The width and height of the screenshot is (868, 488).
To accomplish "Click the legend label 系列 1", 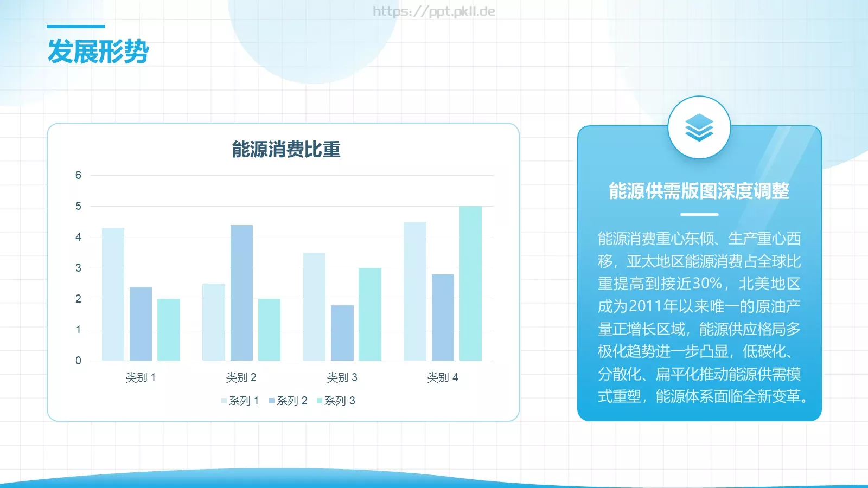I will pyautogui.click(x=244, y=401).
